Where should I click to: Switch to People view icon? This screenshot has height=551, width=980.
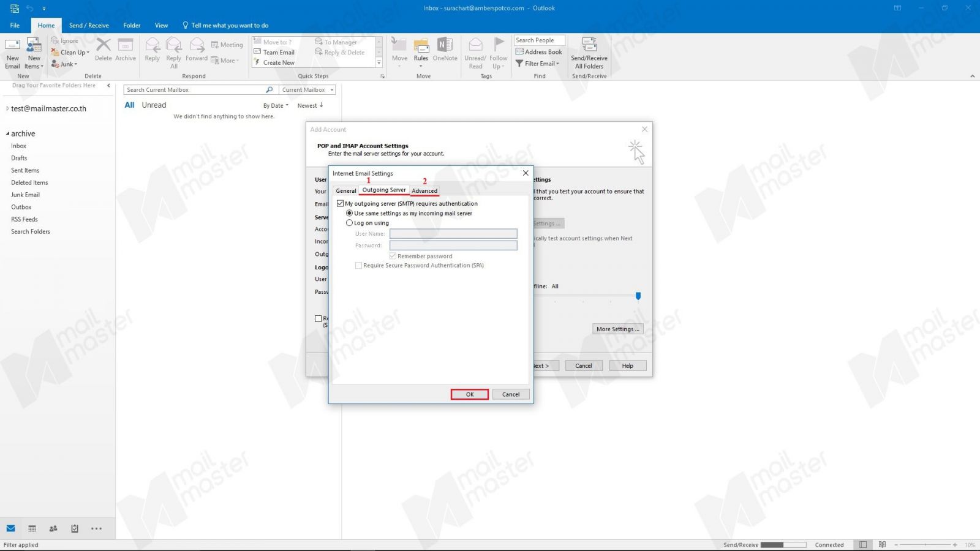pos(53,528)
